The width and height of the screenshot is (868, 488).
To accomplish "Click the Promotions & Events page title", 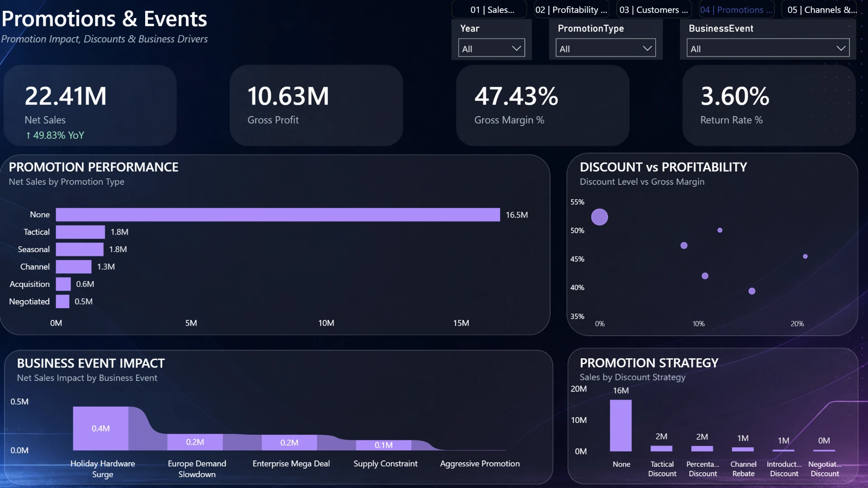I will click(x=104, y=19).
